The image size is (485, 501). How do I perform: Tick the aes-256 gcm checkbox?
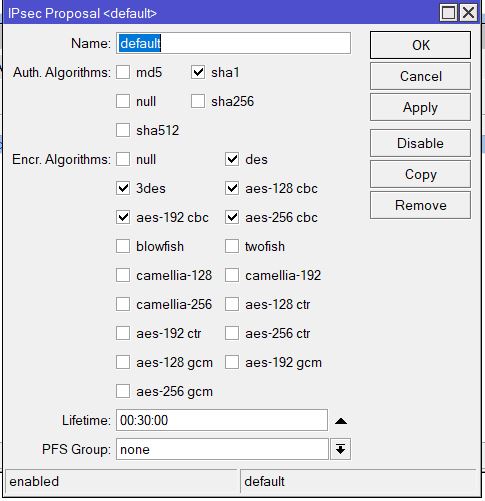click(123, 391)
